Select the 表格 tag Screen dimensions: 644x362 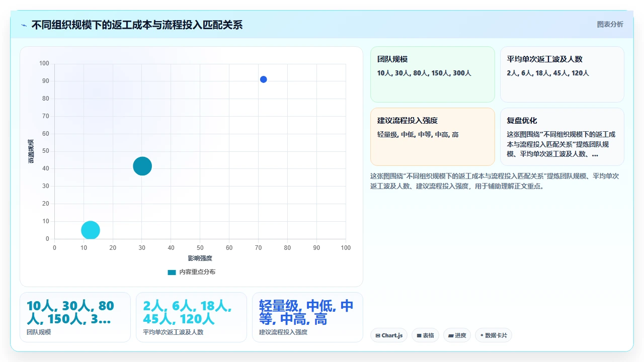[425, 335]
